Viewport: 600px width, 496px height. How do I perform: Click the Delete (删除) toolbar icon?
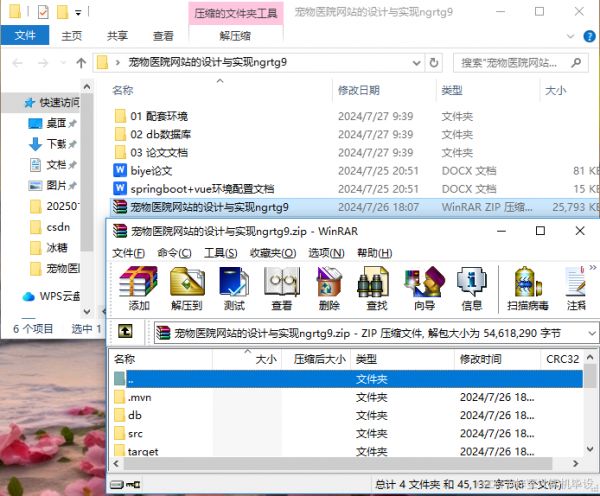(329, 289)
